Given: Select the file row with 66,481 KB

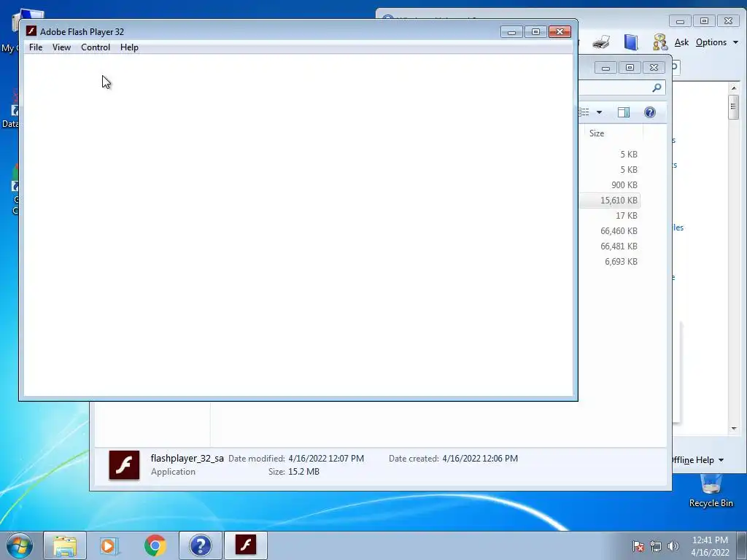Looking at the screenshot, I should [610, 246].
